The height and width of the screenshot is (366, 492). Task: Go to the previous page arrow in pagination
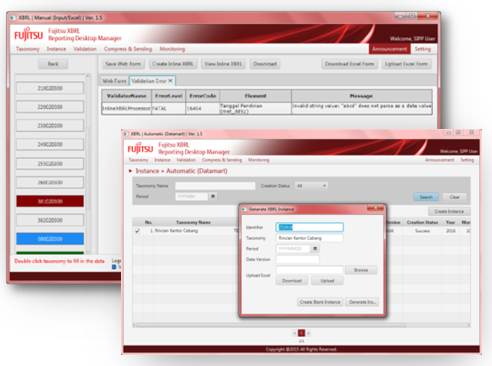295,333
